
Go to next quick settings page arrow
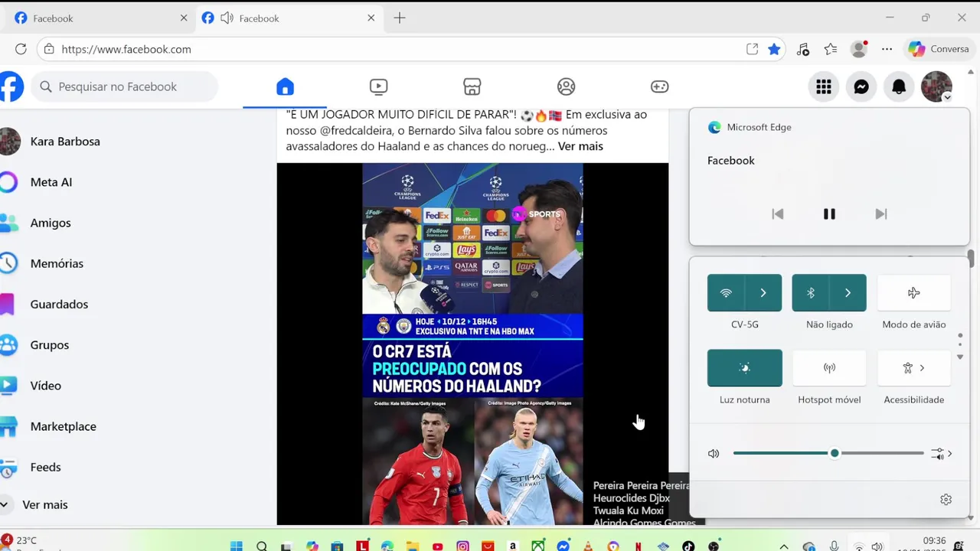[960, 357]
